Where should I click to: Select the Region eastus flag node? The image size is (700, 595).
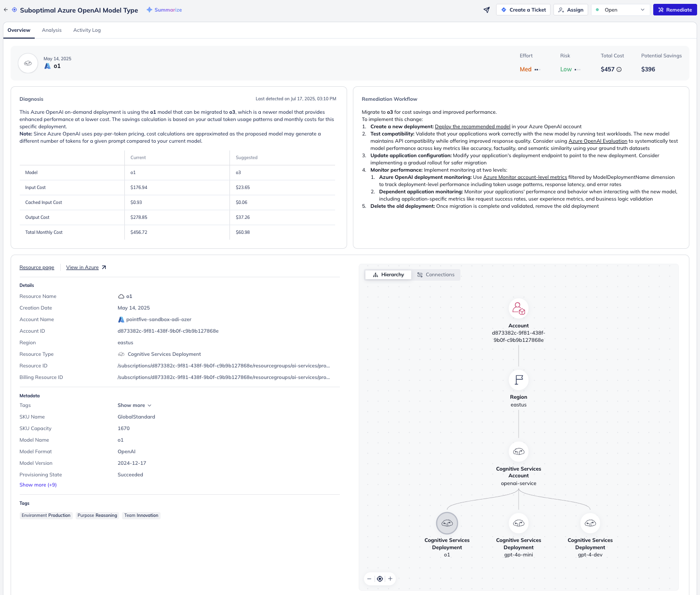tap(519, 380)
